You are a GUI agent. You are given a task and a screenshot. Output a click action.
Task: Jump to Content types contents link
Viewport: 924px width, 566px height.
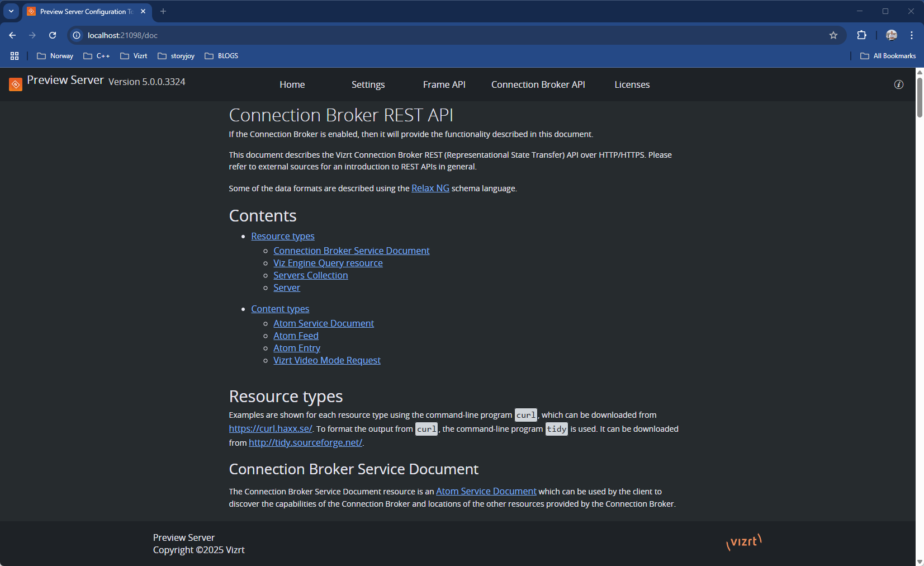(x=280, y=309)
